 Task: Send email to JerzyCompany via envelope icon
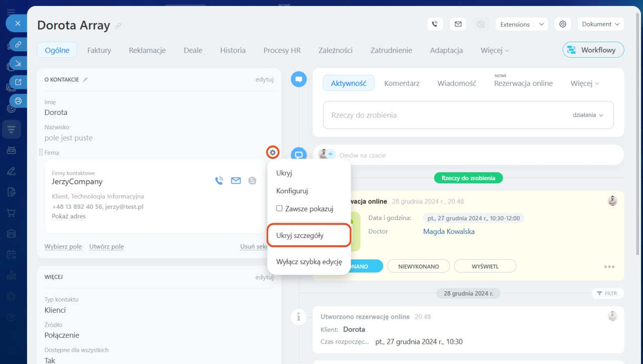click(x=236, y=181)
